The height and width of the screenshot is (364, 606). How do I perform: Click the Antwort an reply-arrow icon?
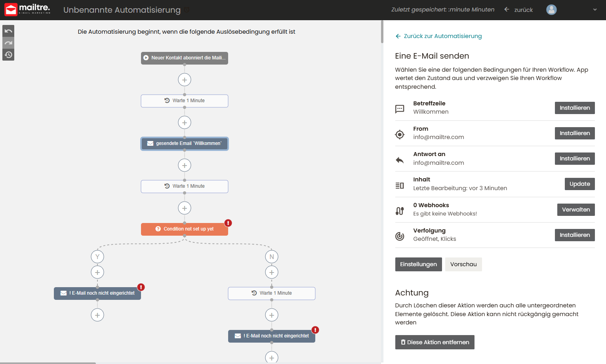(400, 159)
